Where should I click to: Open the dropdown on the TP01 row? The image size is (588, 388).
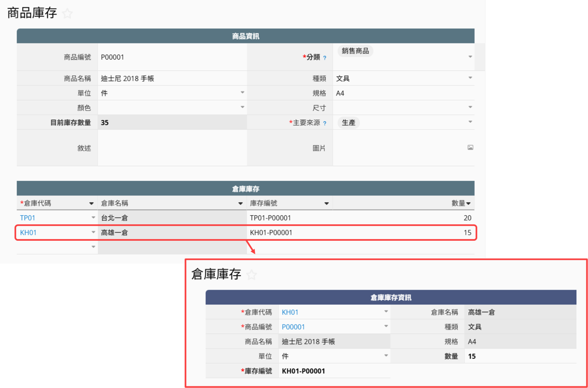[x=93, y=218]
